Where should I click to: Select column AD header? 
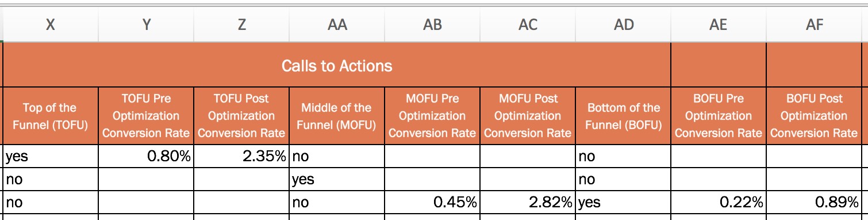pos(623,24)
